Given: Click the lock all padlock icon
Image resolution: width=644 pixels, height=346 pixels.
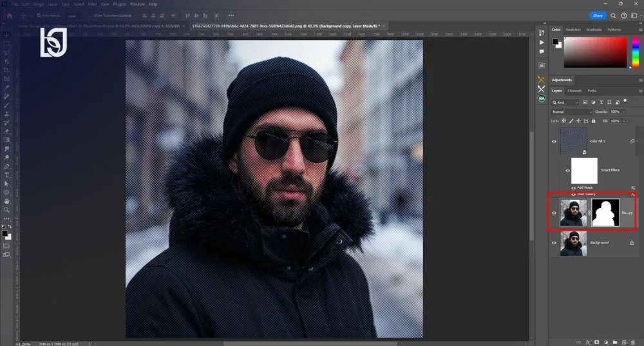Looking at the screenshot, I should (594, 121).
